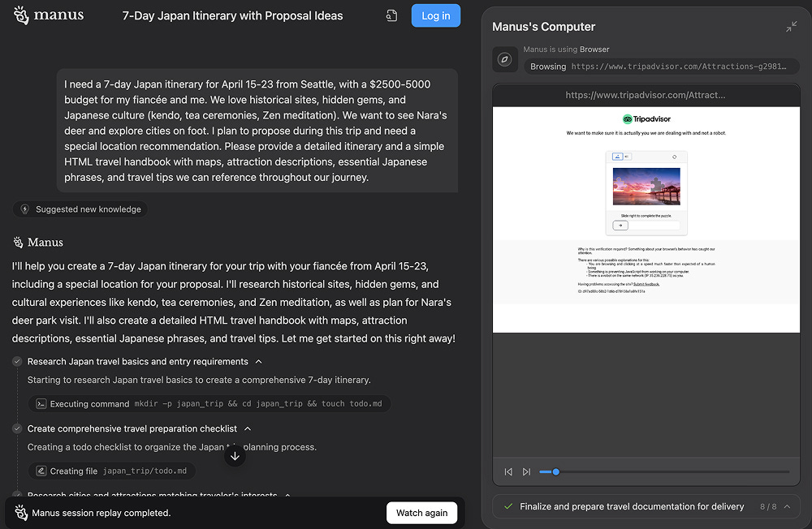
Task: Open the document copy icon beside Log in
Action: point(392,16)
